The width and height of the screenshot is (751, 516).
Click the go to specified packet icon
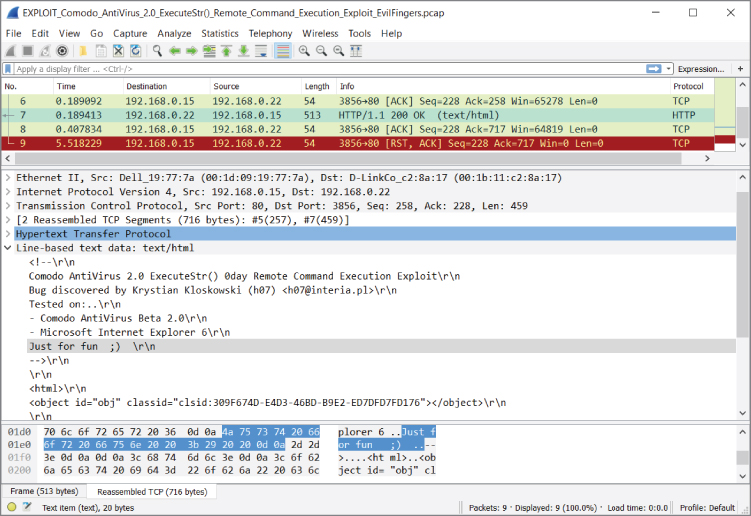[209, 51]
